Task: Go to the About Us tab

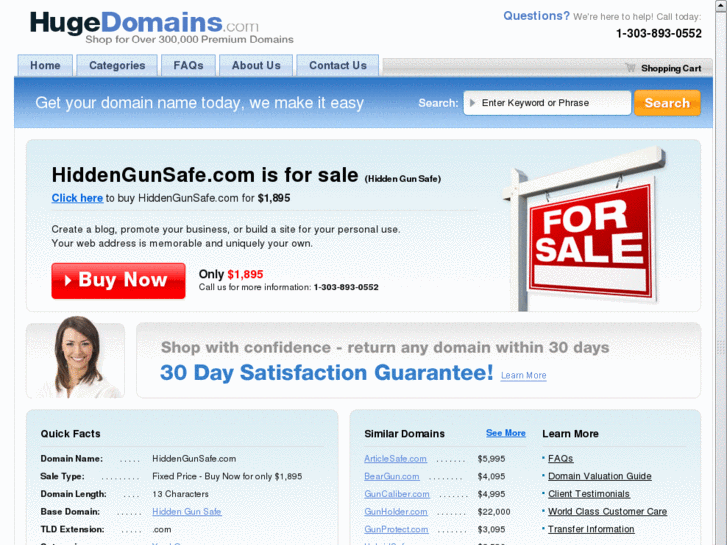Action: [256, 65]
